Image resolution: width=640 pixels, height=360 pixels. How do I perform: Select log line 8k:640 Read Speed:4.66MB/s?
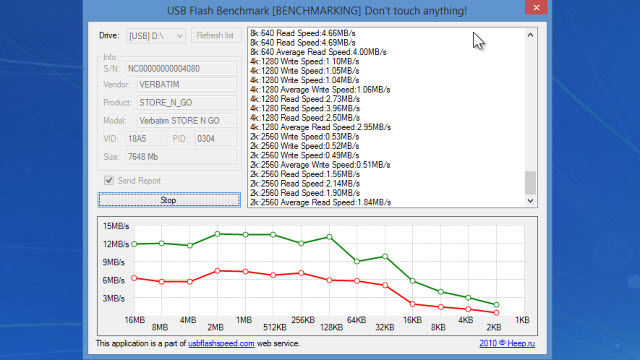click(x=302, y=33)
